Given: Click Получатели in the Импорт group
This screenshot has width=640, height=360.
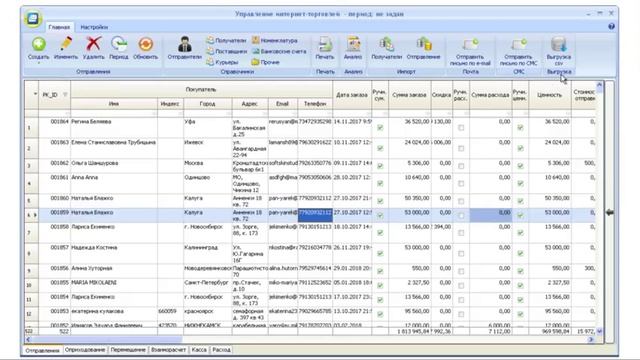Looking at the screenshot, I should 387,44.
